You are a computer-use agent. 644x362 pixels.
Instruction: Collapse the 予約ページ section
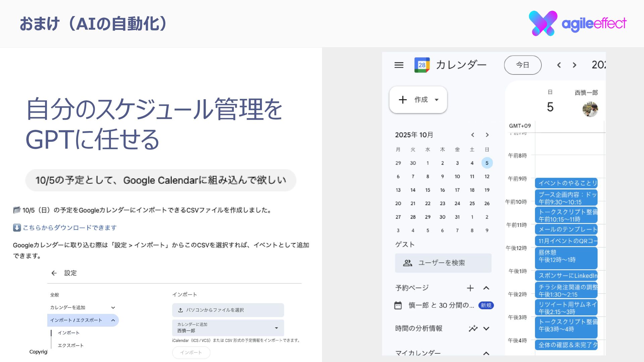486,288
